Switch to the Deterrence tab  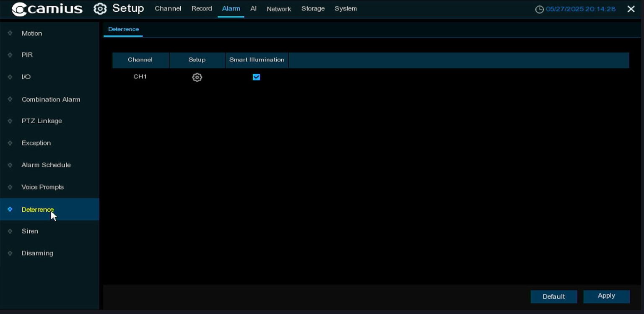click(123, 29)
